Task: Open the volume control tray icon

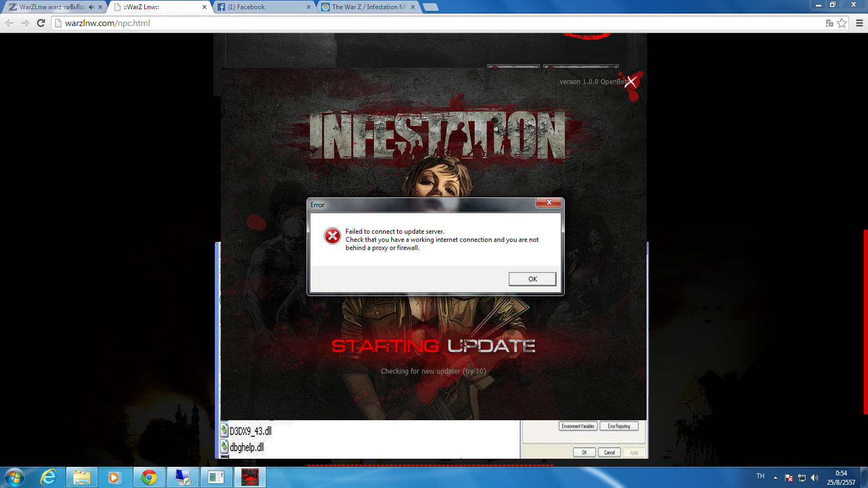Action: click(x=814, y=478)
